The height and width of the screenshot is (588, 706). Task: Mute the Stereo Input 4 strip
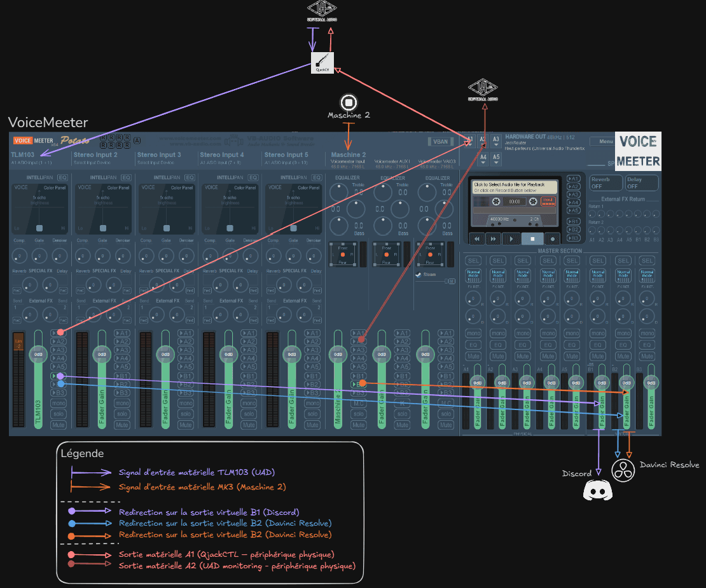pos(249,425)
